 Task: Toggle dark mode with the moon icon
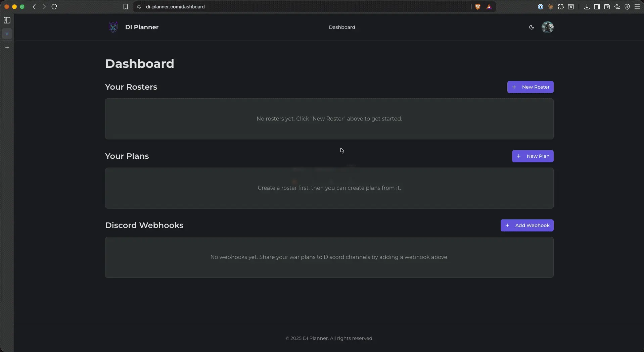pos(531,27)
